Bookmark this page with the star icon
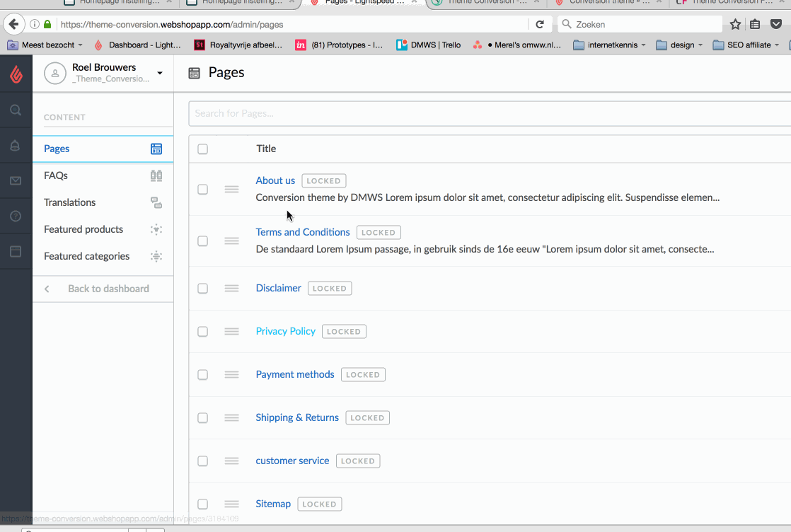Viewport: 791px width, 532px height. [736, 24]
